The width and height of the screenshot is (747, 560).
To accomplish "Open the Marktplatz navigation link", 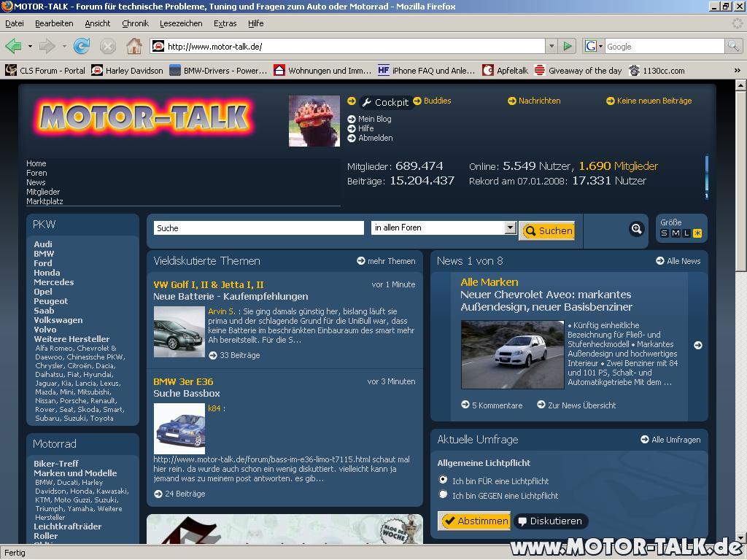I will (x=44, y=201).
